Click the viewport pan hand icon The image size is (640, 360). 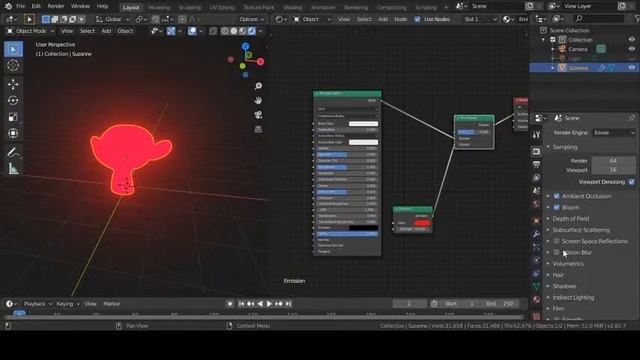258,100
